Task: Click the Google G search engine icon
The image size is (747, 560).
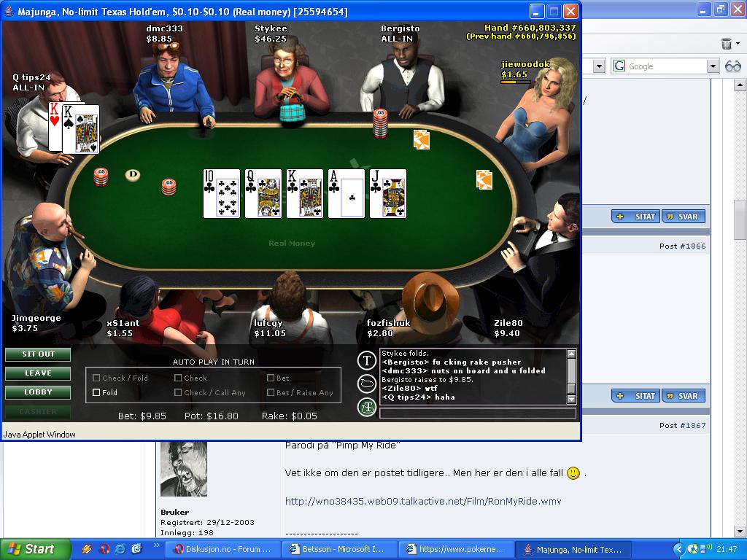Action: click(x=619, y=66)
